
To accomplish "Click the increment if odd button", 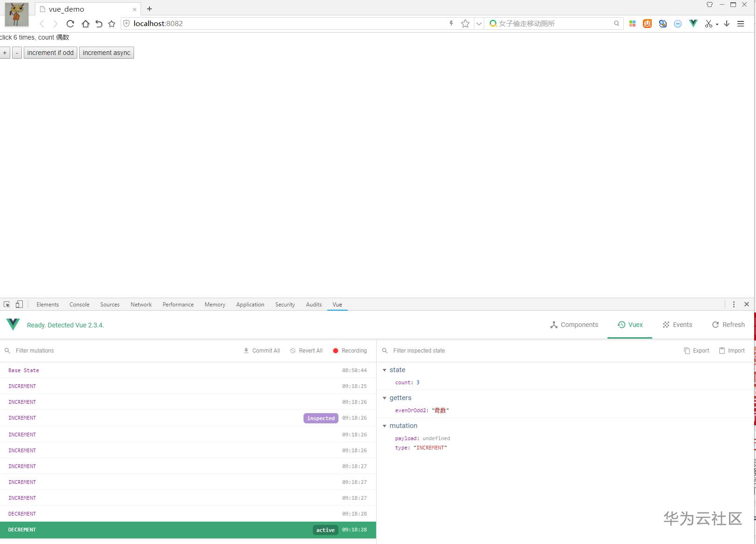I will point(50,53).
